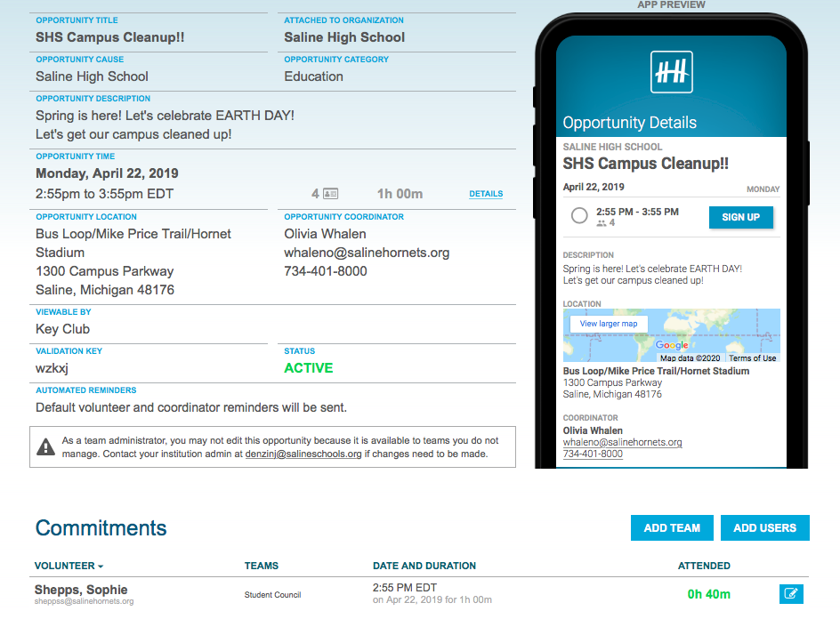Click the ID card icon beside volunteer count
The width and height of the screenshot is (840, 619).
(x=330, y=194)
